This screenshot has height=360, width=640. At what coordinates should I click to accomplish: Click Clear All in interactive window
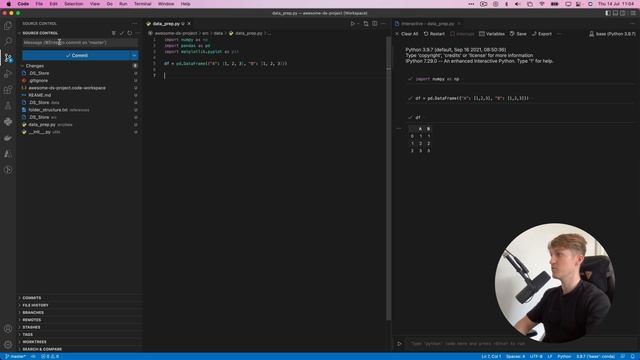click(407, 34)
